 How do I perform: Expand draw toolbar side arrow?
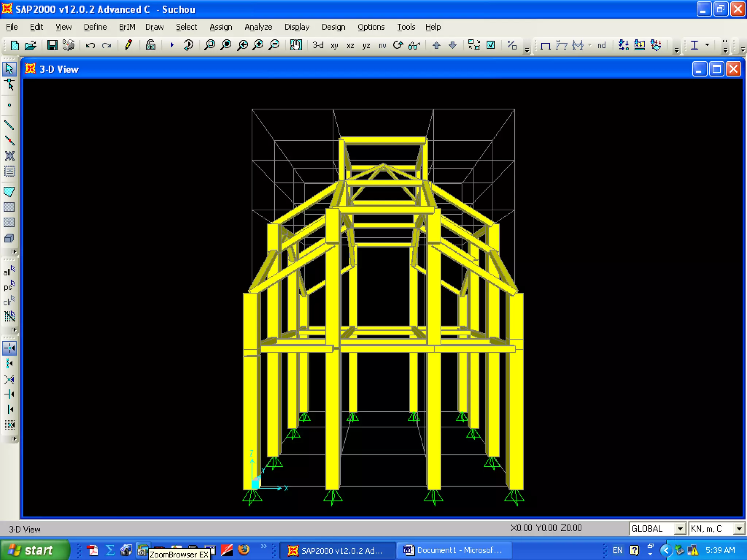pyautogui.click(x=14, y=252)
